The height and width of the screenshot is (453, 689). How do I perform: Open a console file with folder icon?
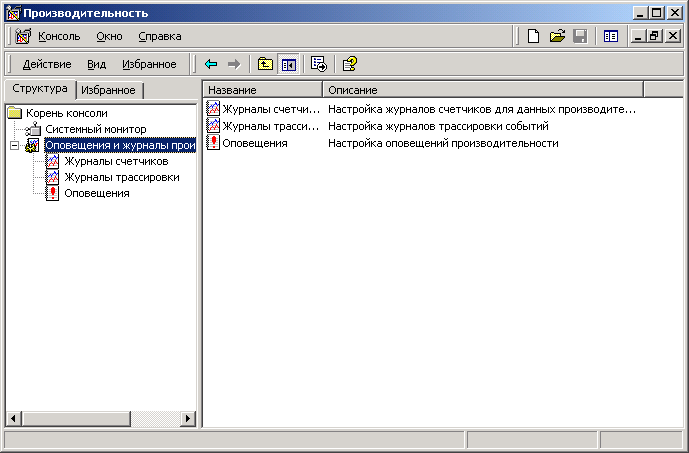(557, 36)
